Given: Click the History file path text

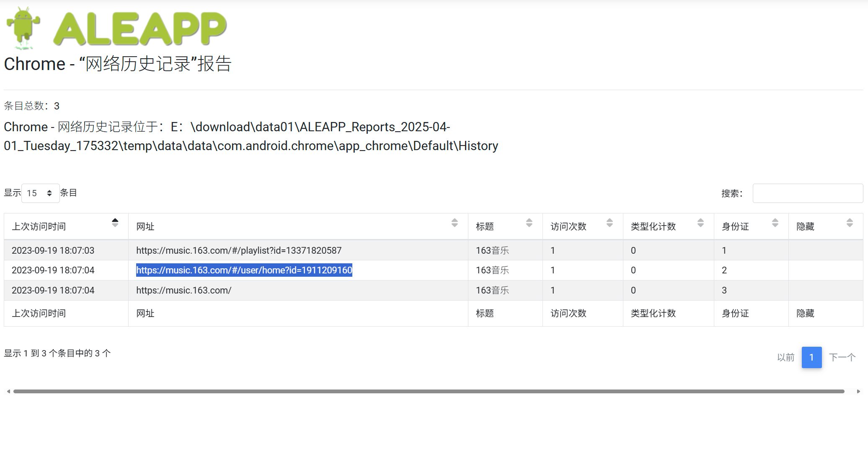Looking at the screenshot, I should click(251, 136).
